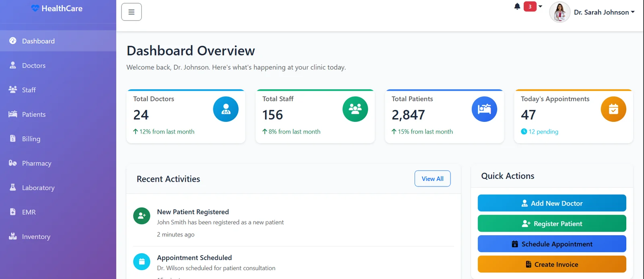Open the Dr. Sarah Johnson user dropdown
The width and height of the screenshot is (644, 279).
click(x=604, y=12)
